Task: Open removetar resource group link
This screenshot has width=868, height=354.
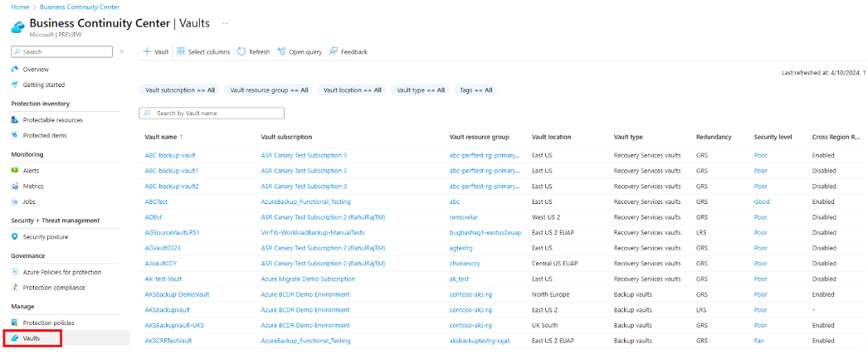Action: [463, 217]
